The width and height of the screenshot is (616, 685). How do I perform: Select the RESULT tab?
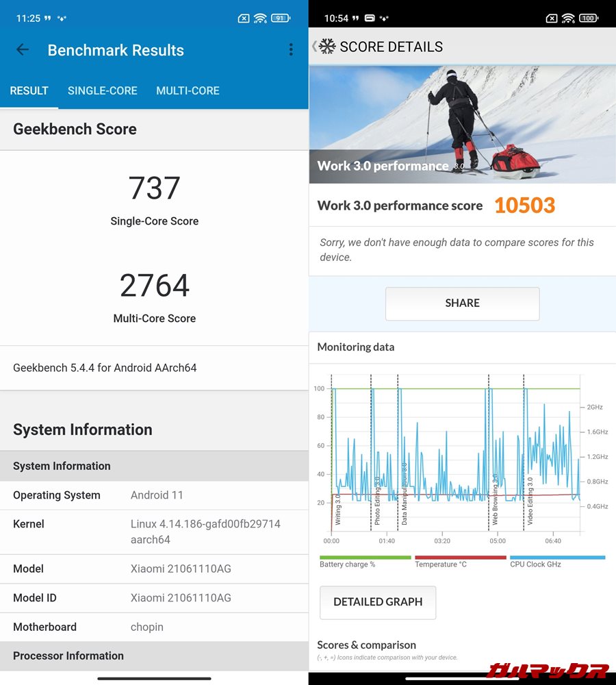29,90
